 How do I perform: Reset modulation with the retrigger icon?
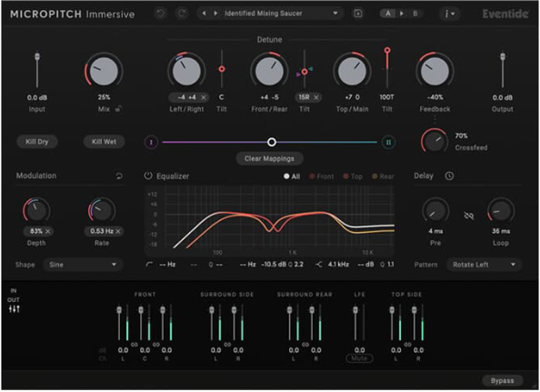[119, 176]
